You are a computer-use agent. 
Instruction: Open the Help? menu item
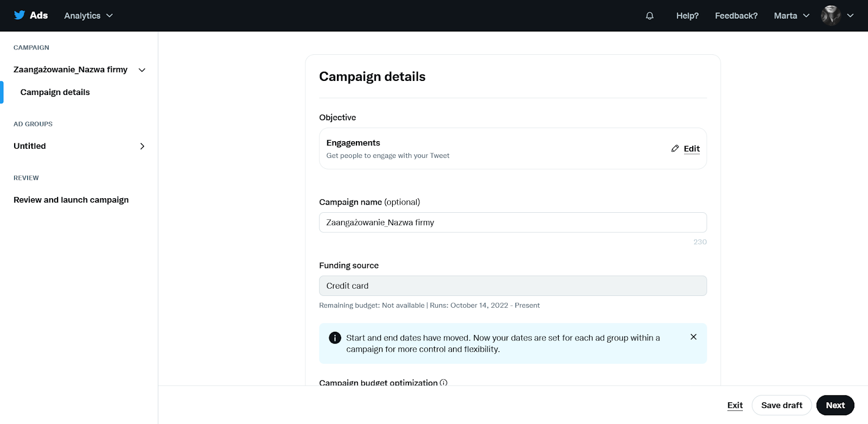(687, 16)
